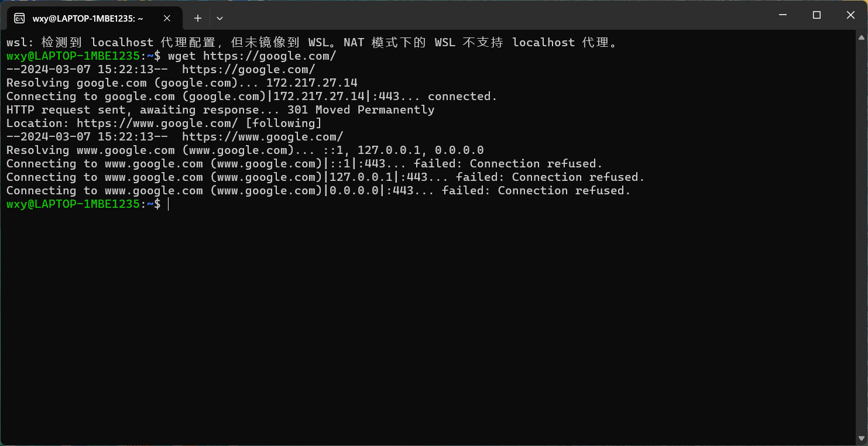Expand the new tab profiles dropdown chevron

coord(219,18)
